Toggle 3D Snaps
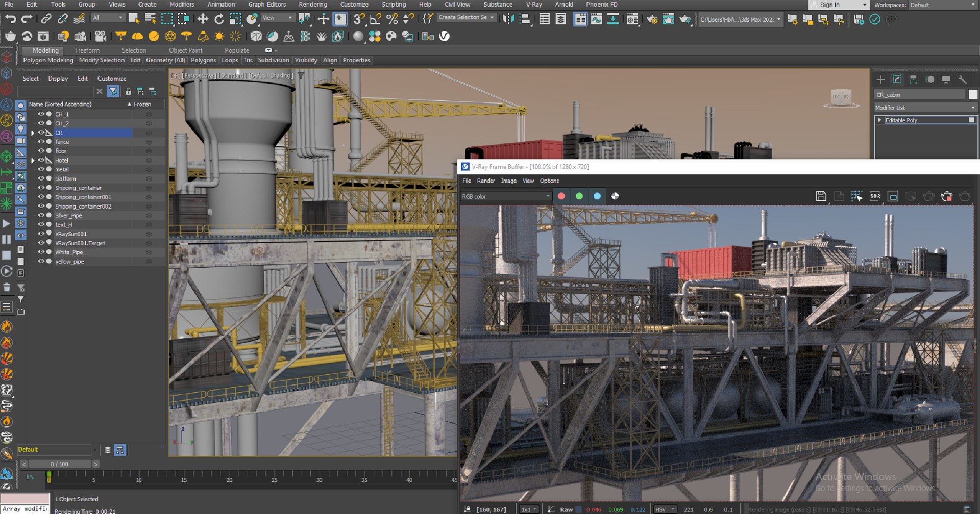 [359, 19]
